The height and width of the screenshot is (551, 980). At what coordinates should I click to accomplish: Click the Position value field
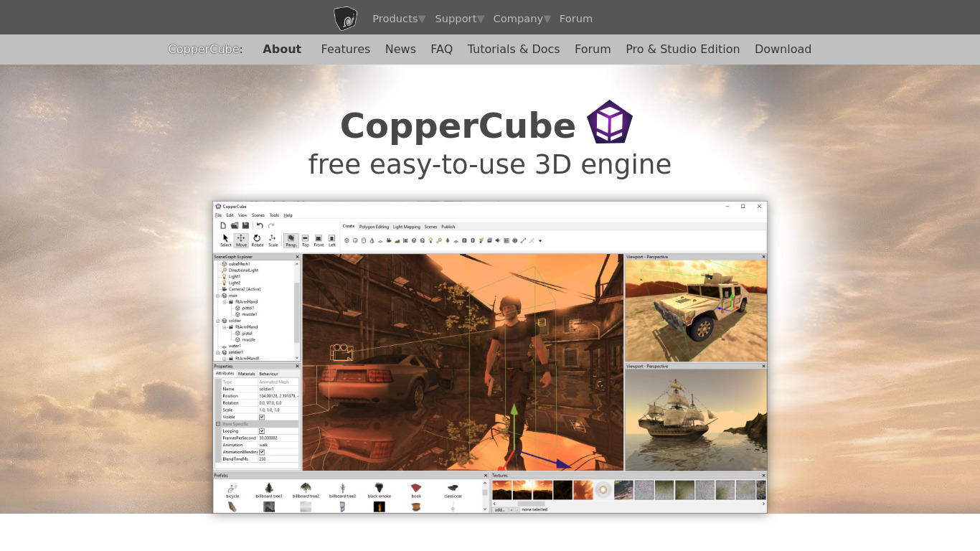278,396
